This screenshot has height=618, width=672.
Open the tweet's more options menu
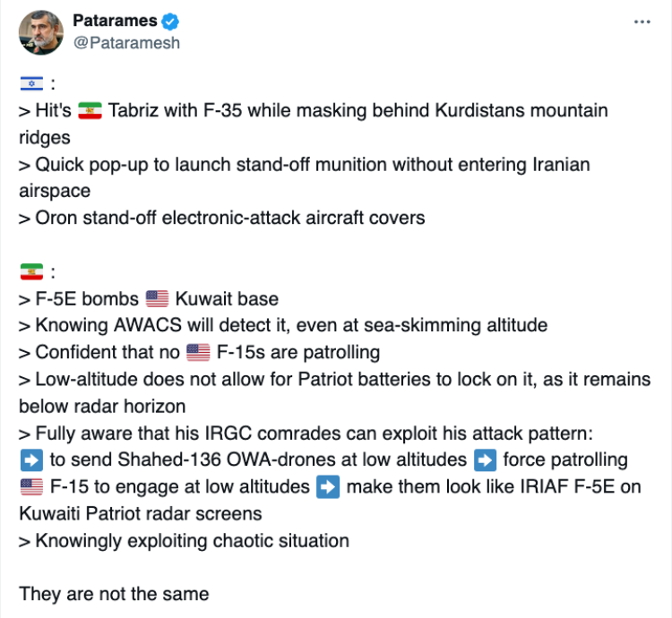pos(642,21)
